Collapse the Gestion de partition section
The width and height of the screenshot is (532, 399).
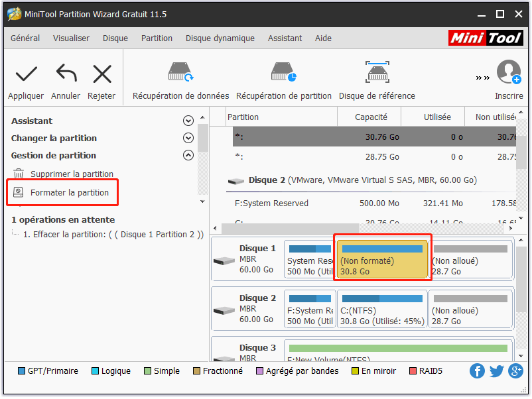point(188,155)
